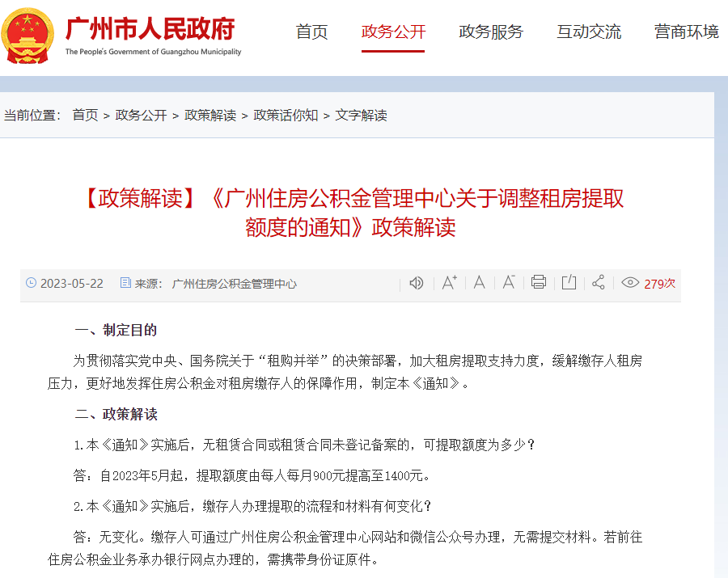Click 首页 in the breadcrumb
Image resolution: width=728 pixels, height=578 pixels.
tap(86, 115)
